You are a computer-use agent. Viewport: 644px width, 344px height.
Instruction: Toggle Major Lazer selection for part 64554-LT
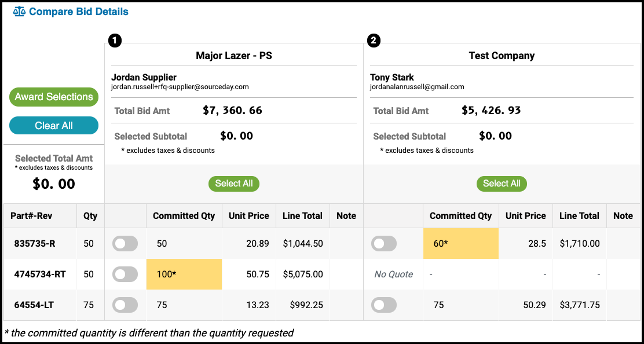[125, 305]
